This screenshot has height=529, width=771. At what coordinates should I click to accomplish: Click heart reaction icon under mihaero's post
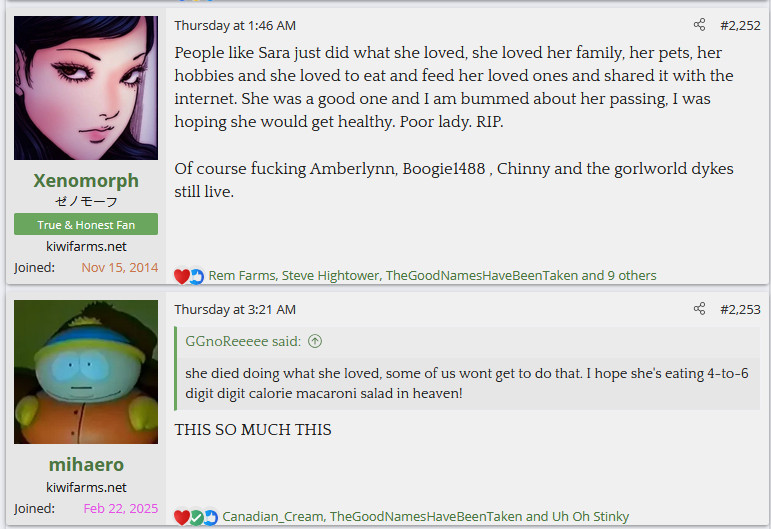tap(181, 517)
